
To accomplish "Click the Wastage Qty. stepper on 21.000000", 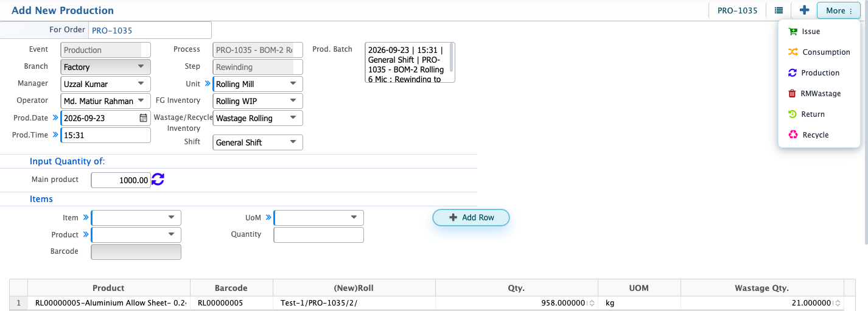I will click(x=838, y=303).
